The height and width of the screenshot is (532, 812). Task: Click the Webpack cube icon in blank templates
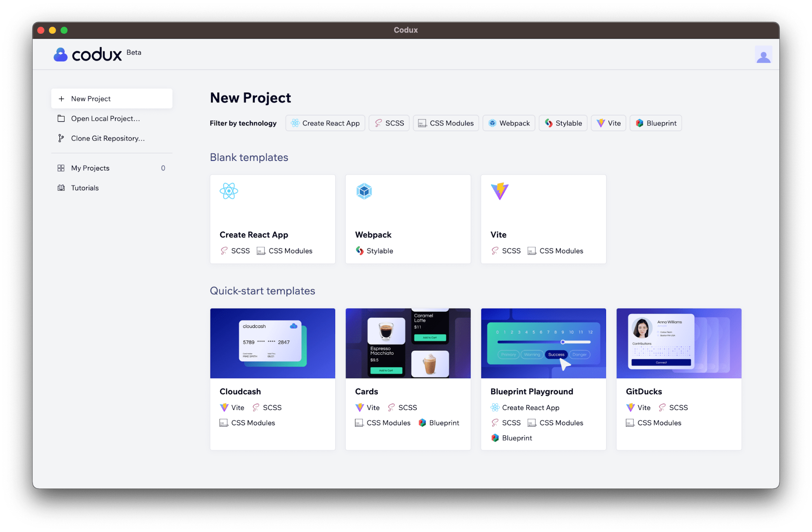(x=364, y=191)
